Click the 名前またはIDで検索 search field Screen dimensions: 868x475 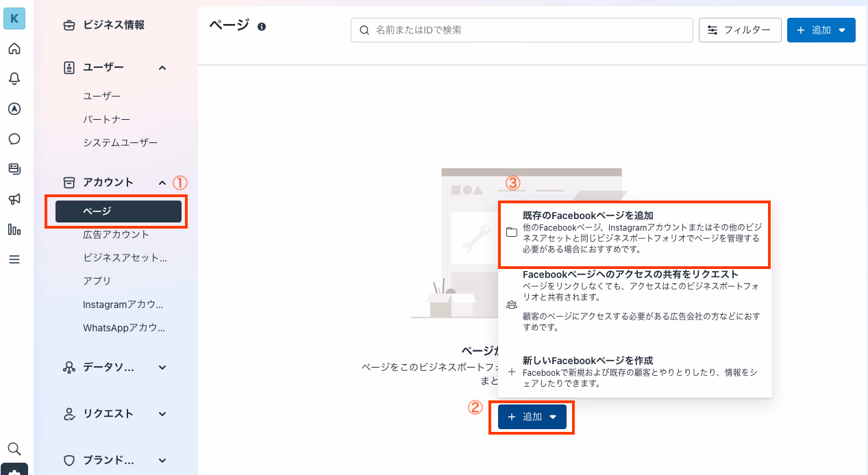522,30
